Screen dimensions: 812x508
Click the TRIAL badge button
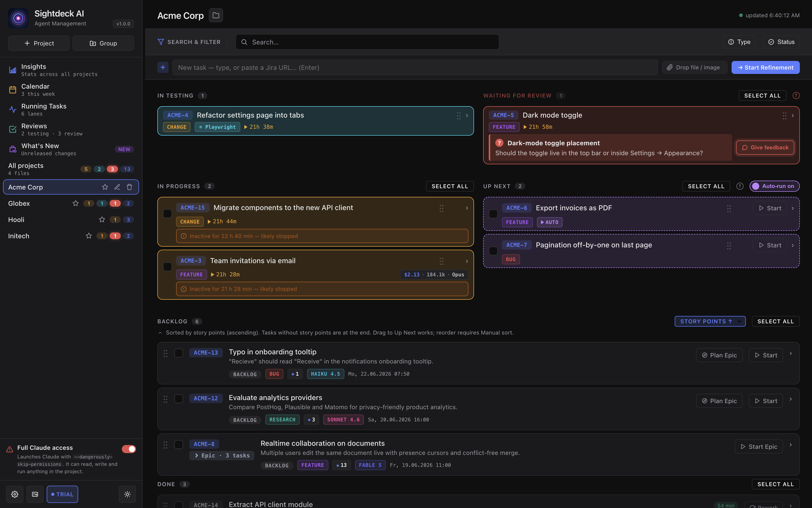62,494
